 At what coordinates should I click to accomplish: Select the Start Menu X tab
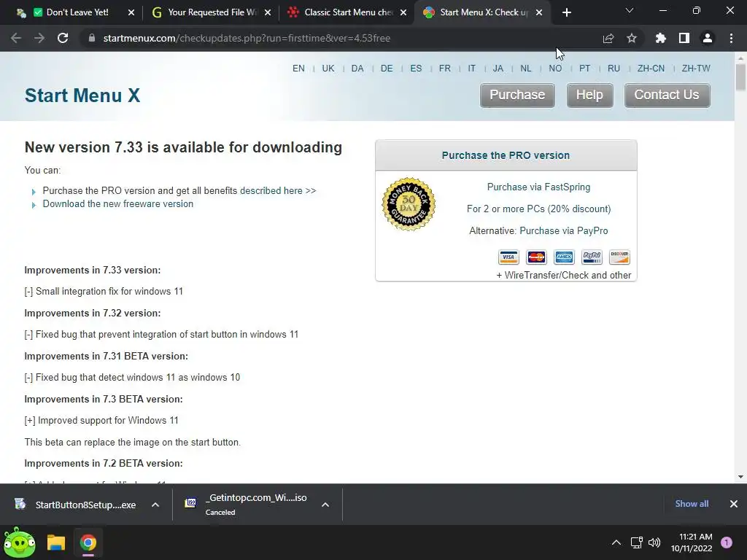[482, 12]
